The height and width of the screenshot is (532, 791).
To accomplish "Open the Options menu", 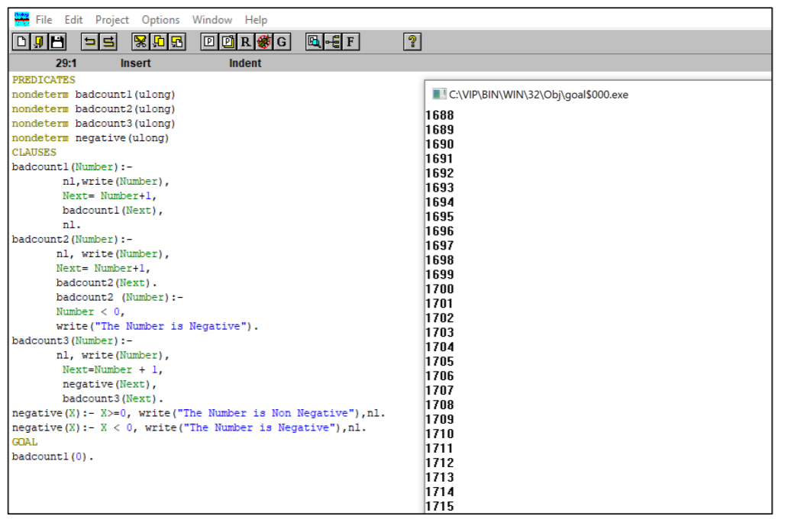I will [x=160, y=19].
